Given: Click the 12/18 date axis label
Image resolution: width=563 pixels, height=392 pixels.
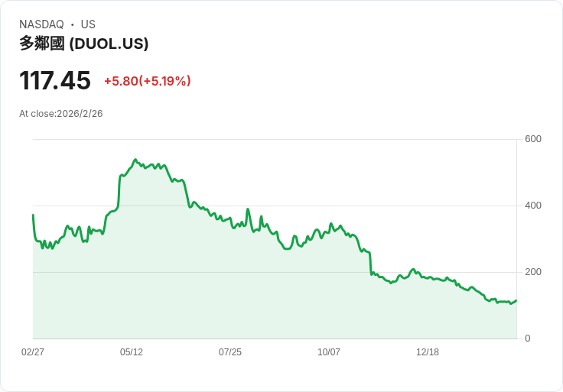Looking at the screenshot, I should (x=428, y=352).
